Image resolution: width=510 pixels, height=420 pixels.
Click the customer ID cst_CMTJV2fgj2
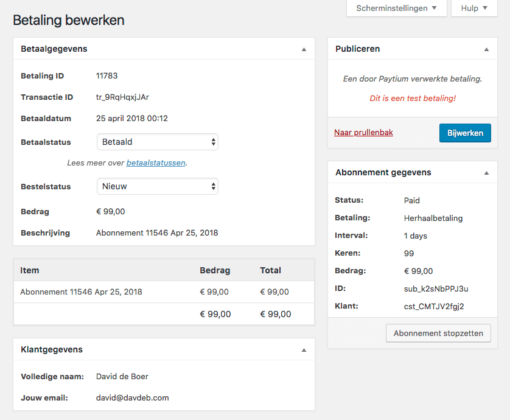(x=434, y=306)
